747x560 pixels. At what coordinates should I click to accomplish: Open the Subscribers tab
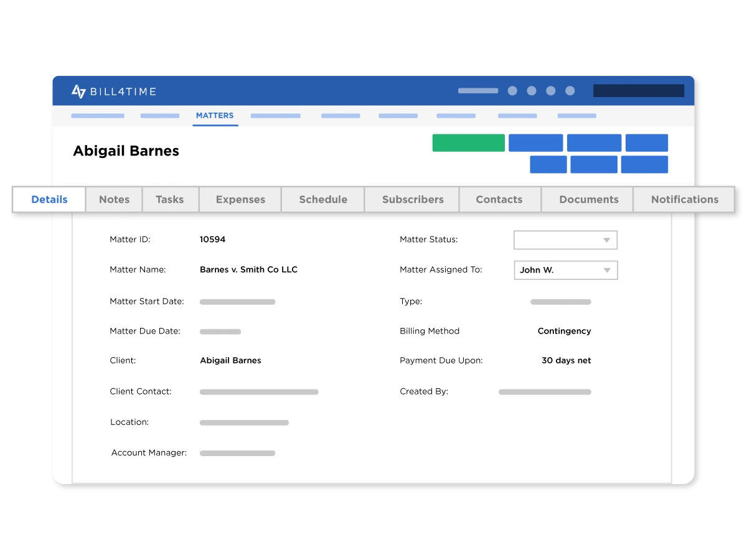413,200
